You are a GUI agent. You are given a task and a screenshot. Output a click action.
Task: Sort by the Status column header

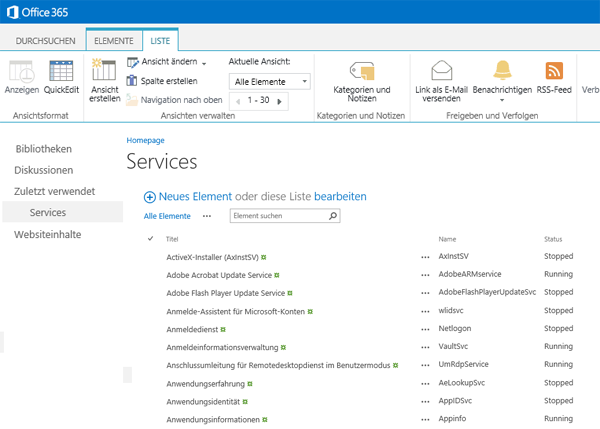[x=553, y=239]
